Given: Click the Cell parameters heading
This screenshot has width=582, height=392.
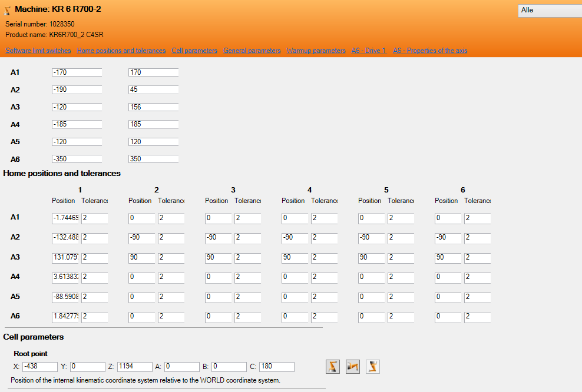Looking at the screenshot, I should (x=34, y=337).
